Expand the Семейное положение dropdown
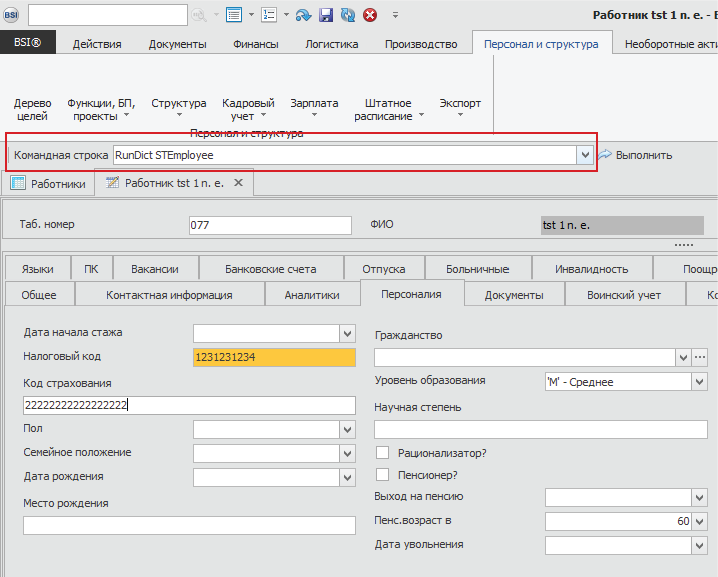This screenshot has height=577, width=718. click(x=347, y=453)
